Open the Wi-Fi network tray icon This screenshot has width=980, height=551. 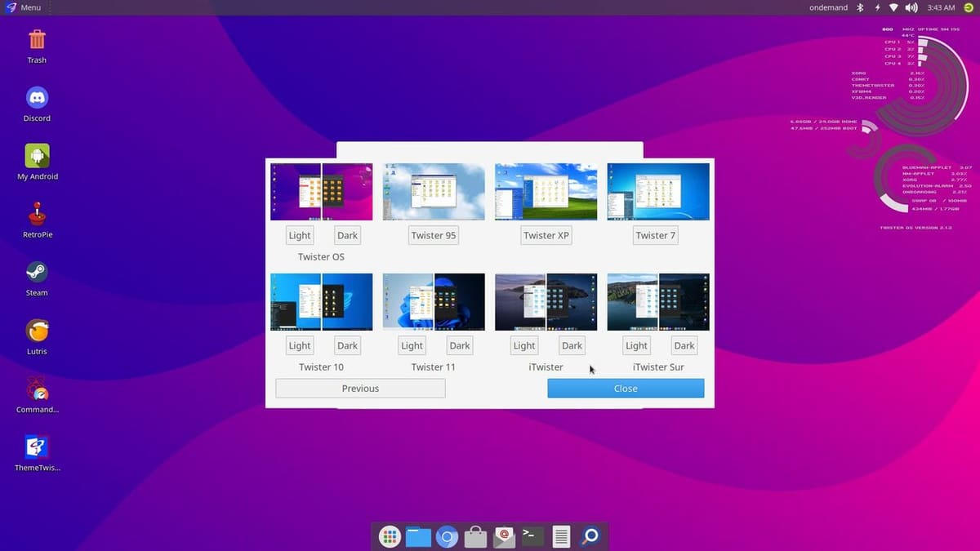point(894,7)
